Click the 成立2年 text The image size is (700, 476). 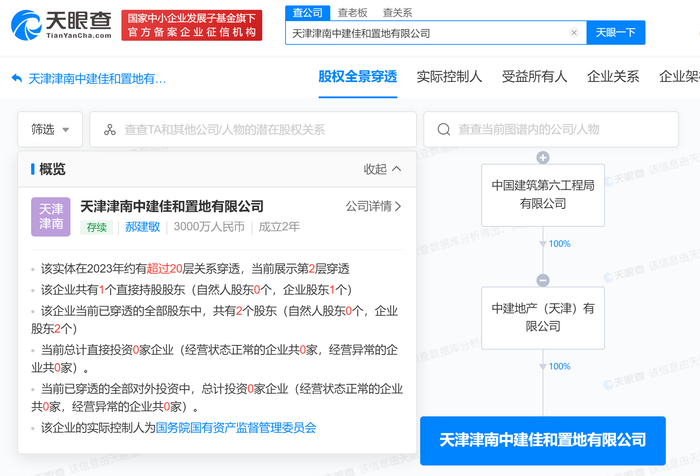point(279,227)
